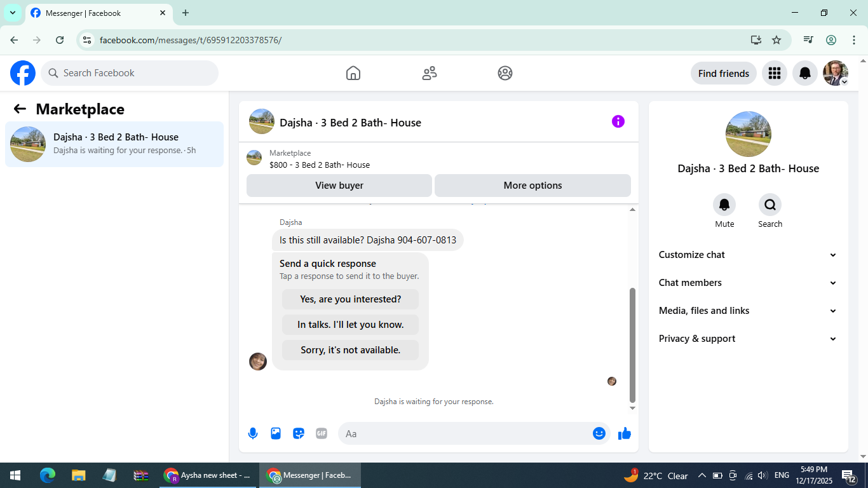Send 'Yes, are you interested?' quick response
This screenshot has width=868, height=488.
pyautogui.click(x=351, y=299)
